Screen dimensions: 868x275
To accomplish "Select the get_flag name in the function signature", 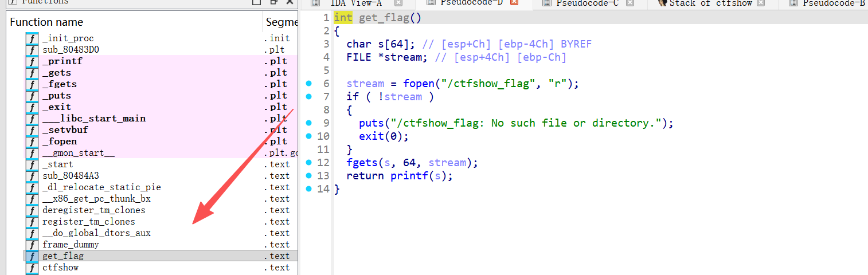I will coord(384,18).
